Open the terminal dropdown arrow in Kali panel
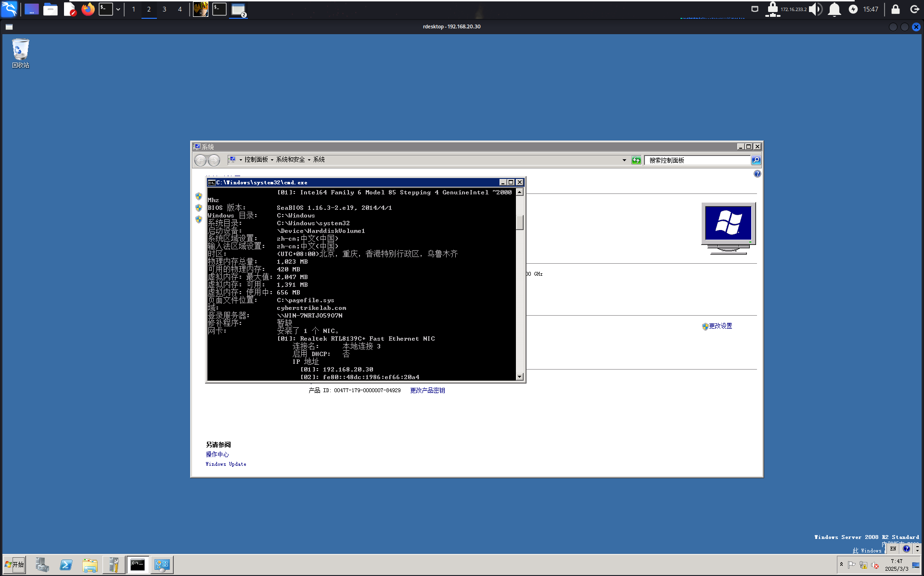This screenshot has height=576, width=924. coord(118,9)
